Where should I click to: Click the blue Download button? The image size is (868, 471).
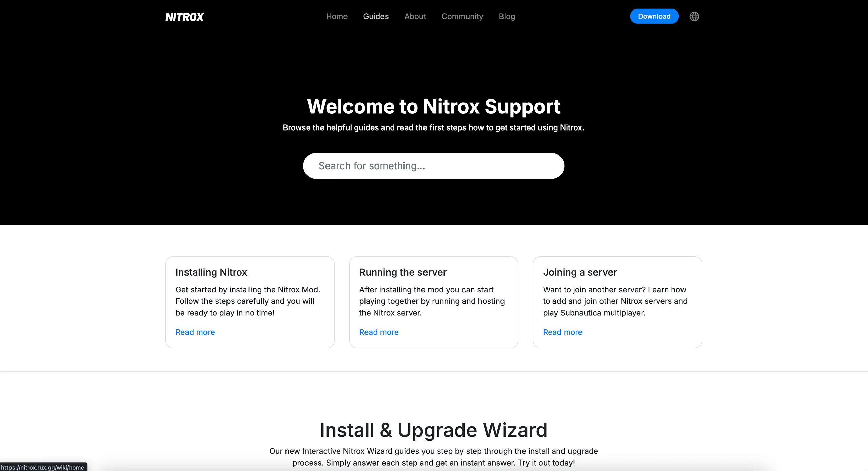click(x=654, y=16)
